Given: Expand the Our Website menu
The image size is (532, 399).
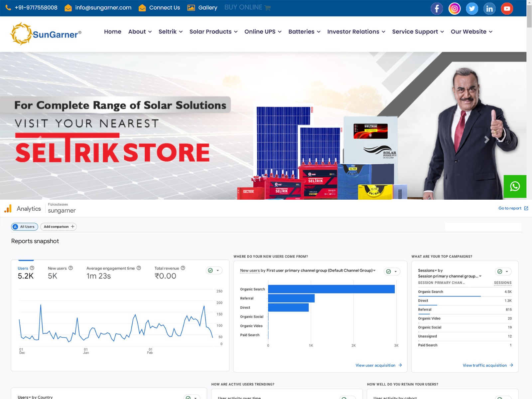Looking at the screenshot, I should [x=471, y=32].
